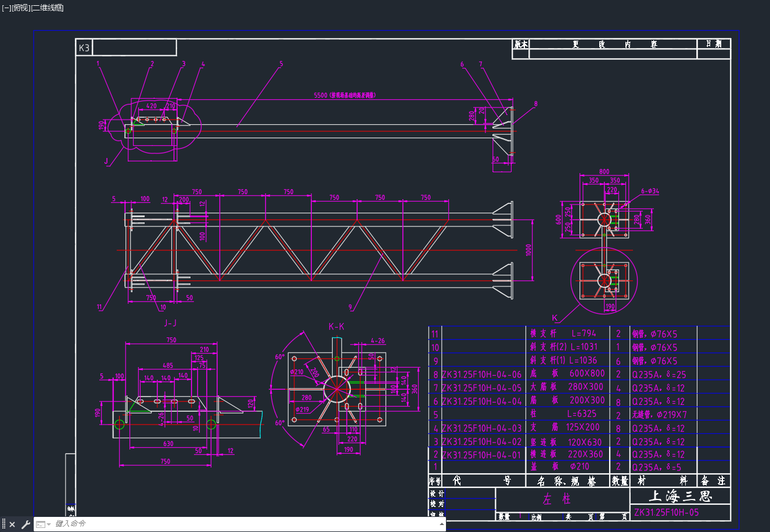Select the drawing number ZK31.25F10H-05
The width and height of the screenshot is (770, 532).
click(x=667, y=512)
